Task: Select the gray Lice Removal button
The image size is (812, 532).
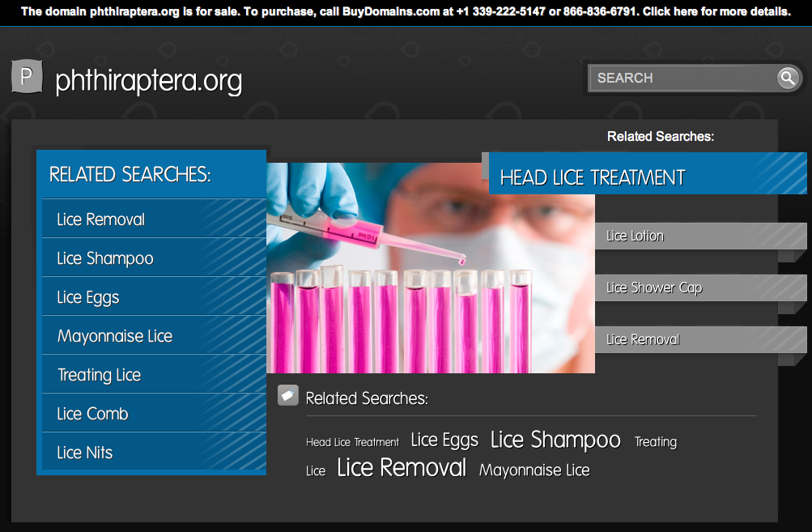Action: click(700, 339)
